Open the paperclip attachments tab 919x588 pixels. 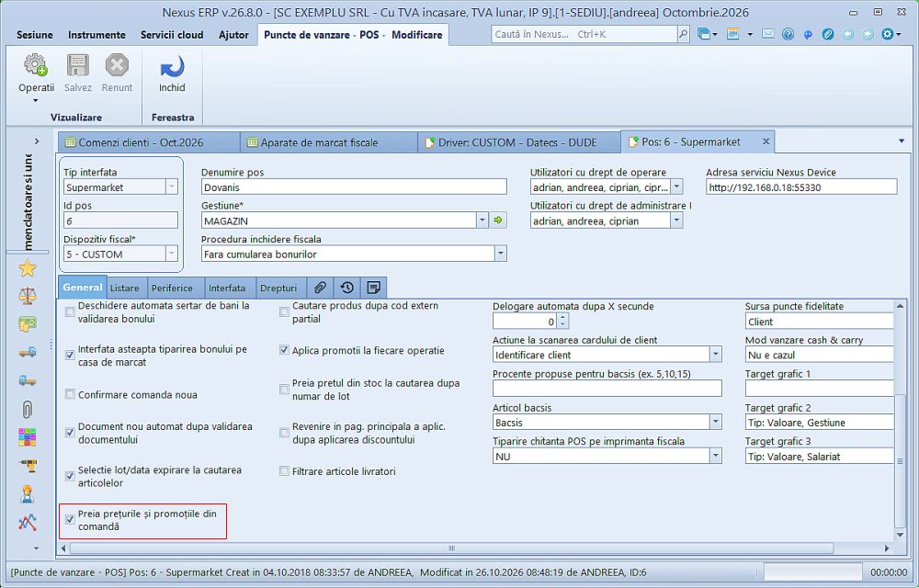pos(320,288)
